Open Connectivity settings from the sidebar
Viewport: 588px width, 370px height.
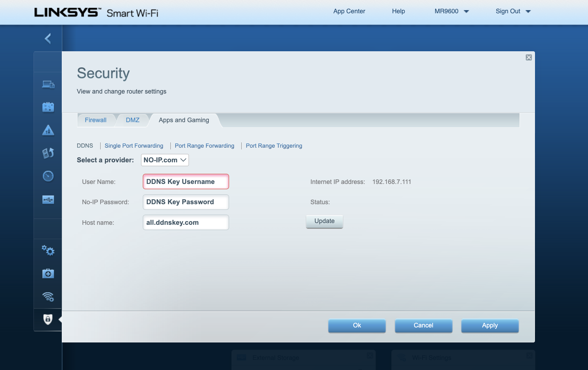pyautogui.click(x=48, y=251)
